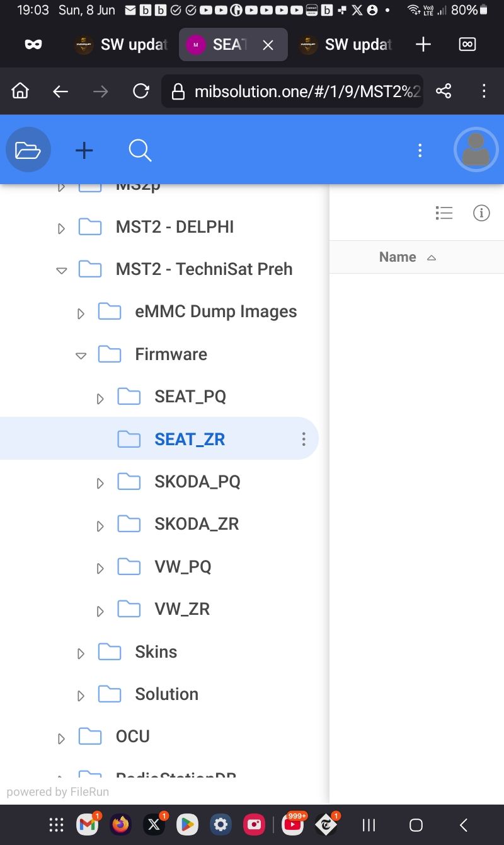Select the VW_ZR folder
The image size is (504, 845).
click(x=181, y=609)
